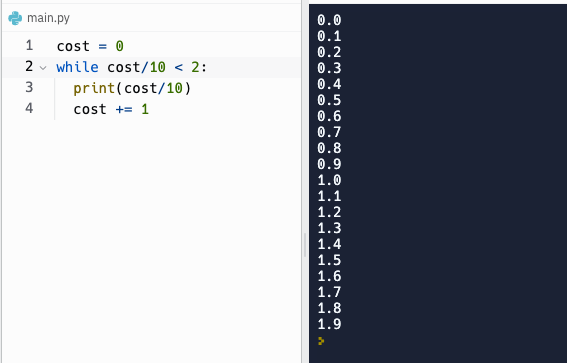Click console output value 0.7

[x=329, y=132]
